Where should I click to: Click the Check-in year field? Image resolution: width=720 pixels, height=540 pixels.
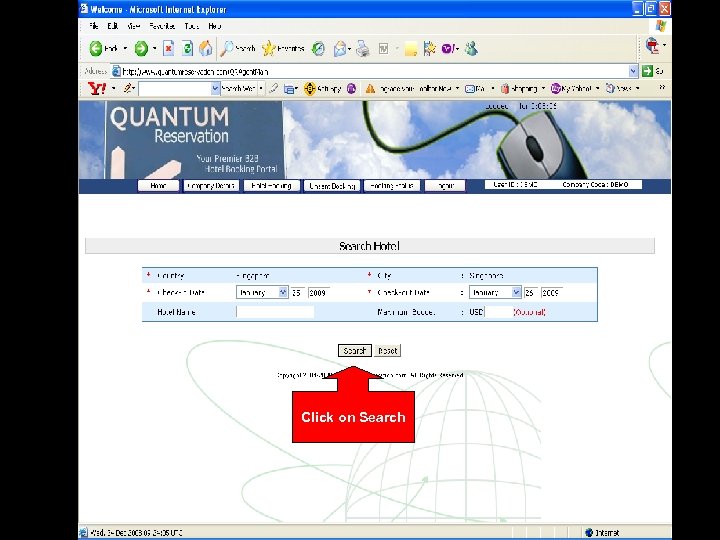pyautogui.click(x=320, y=292)
